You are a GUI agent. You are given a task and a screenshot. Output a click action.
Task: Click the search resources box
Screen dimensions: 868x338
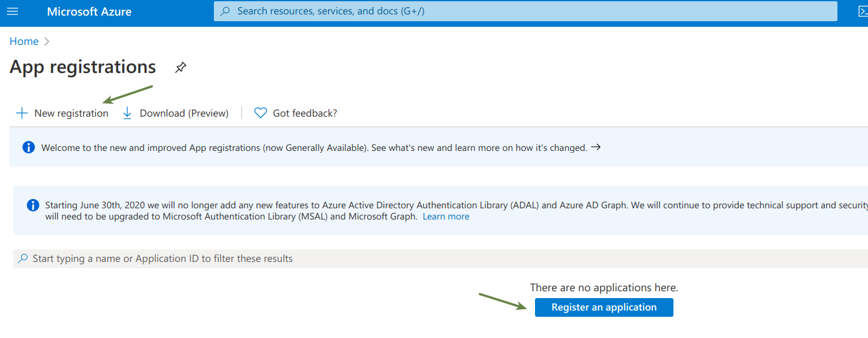click(525, 11)
